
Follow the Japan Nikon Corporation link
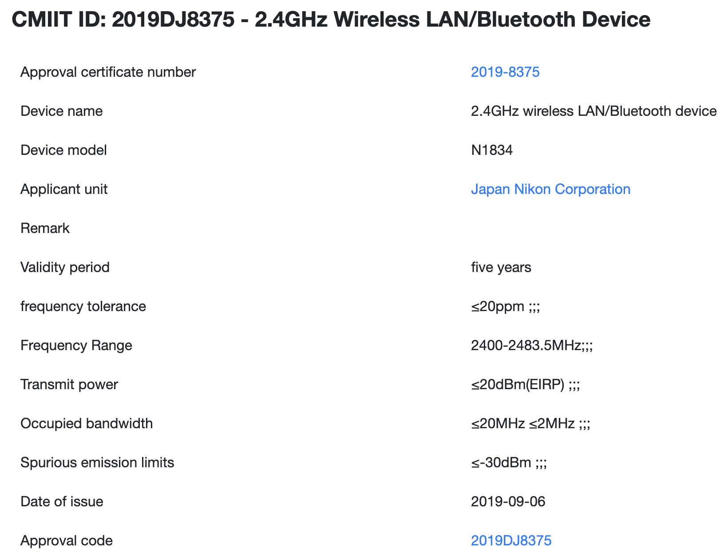[550, 189]
